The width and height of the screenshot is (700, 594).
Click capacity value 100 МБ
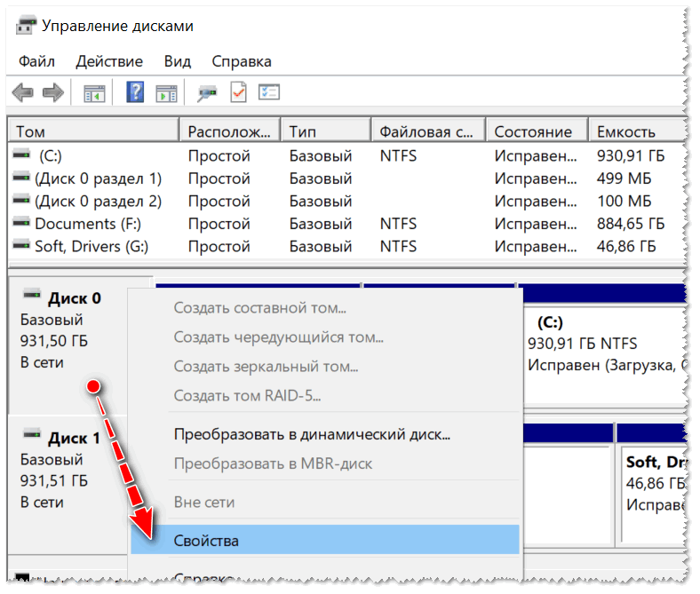click(x=624, y=202)
